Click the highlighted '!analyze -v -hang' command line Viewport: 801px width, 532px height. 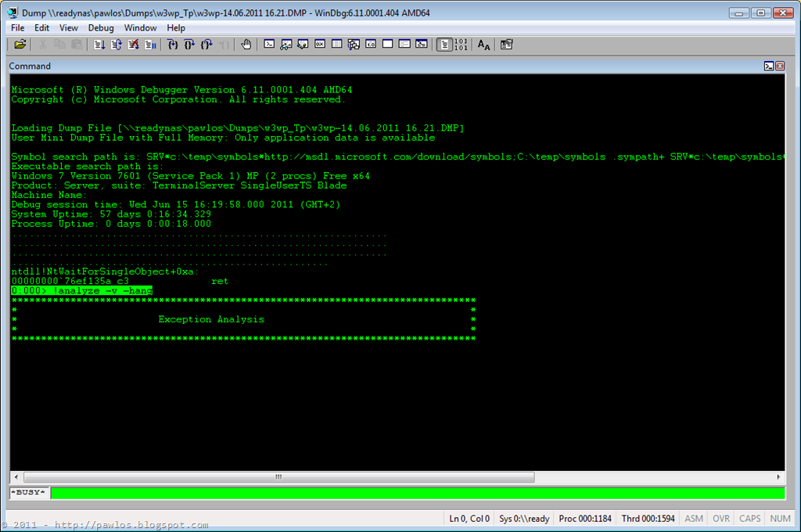tap(81, 290)
